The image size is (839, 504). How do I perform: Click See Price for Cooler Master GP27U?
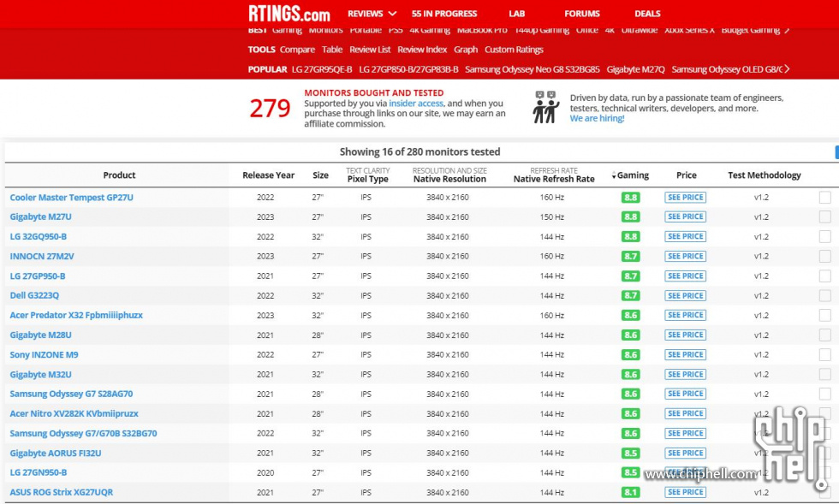click(x=685, y=198)
